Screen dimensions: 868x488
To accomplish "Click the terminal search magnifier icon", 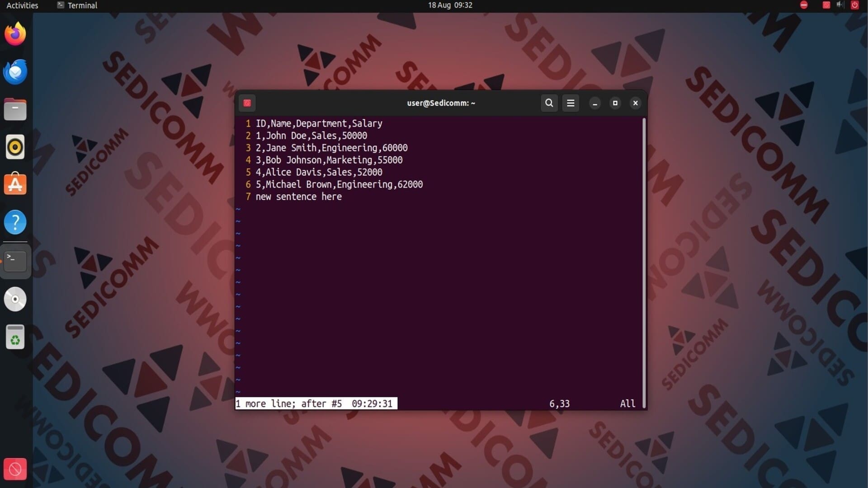I will point(549,103).
